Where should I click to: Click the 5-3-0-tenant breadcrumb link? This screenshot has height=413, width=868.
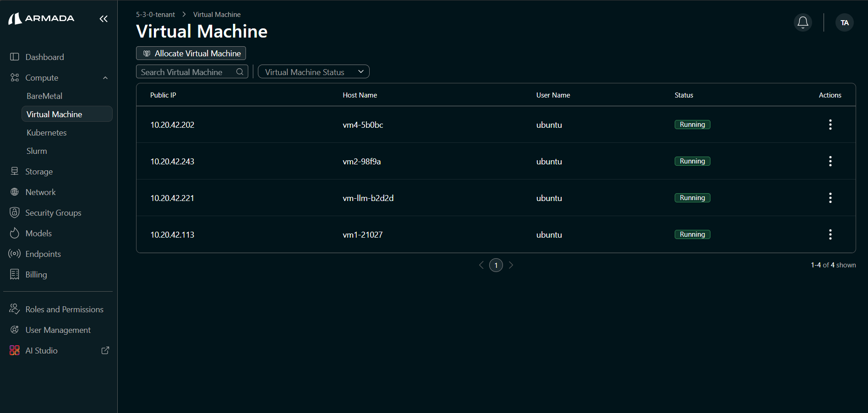(155, 15)
